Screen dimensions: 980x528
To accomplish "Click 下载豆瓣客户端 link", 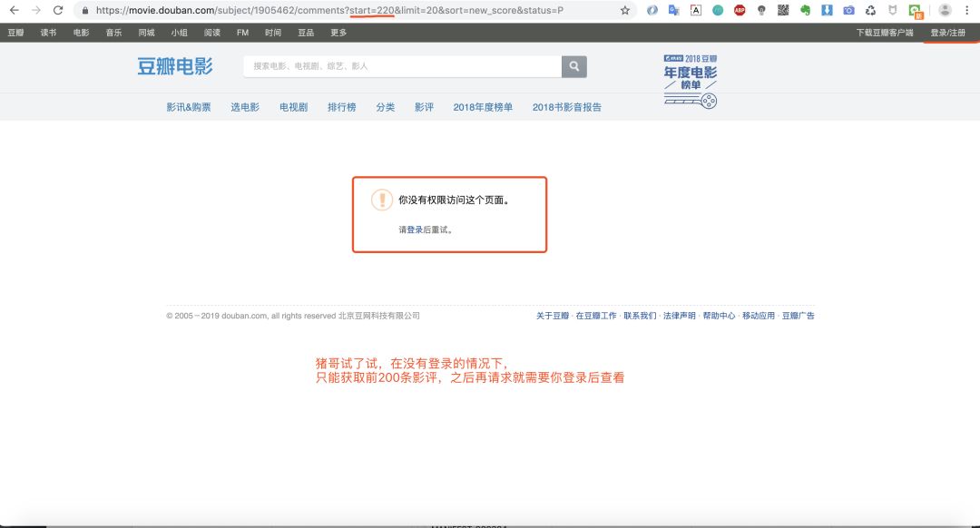I will pos(885,33).
